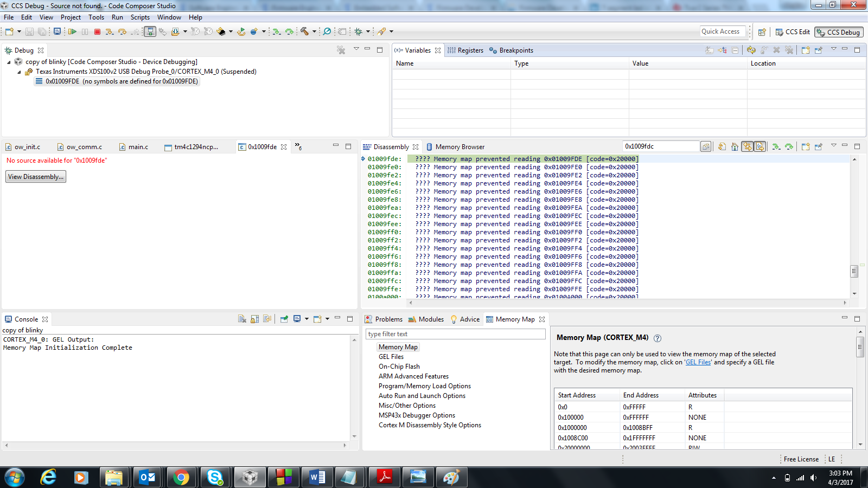The image size is (868, 488).
Task: Open the Display Selected Console dropdown arrow
Action: pos(307,319)
